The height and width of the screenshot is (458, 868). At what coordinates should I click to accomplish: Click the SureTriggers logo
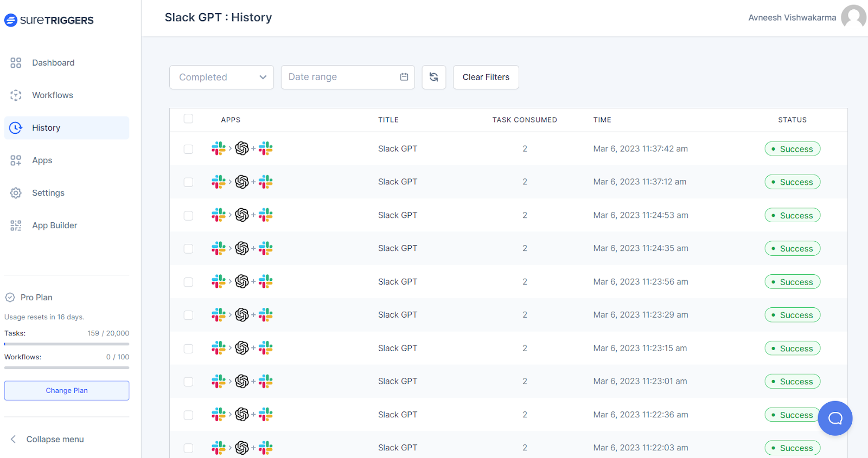click(49, 20)
